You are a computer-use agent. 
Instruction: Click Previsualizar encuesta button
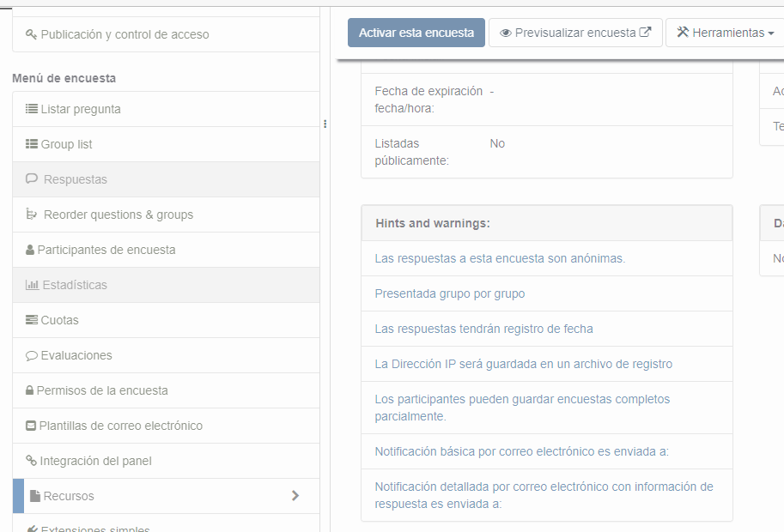tap(575, 33)
